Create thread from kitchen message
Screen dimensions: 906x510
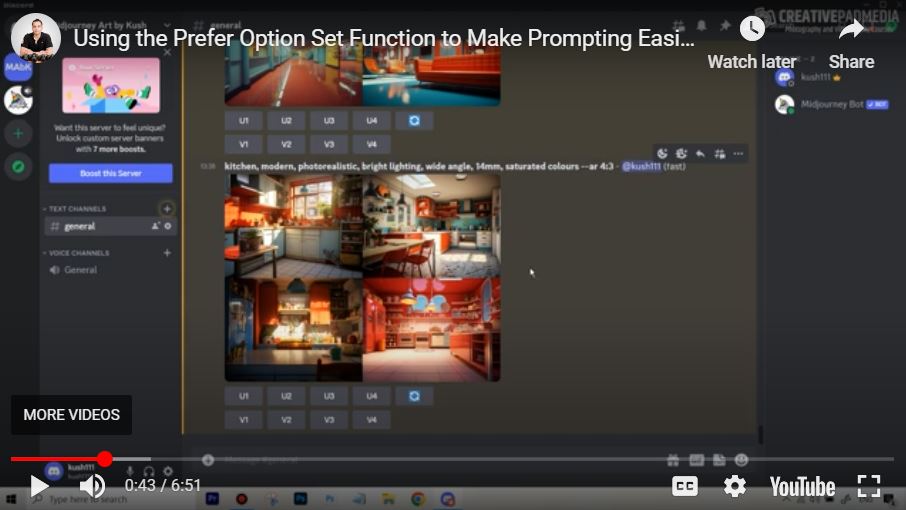coord(719,154)
